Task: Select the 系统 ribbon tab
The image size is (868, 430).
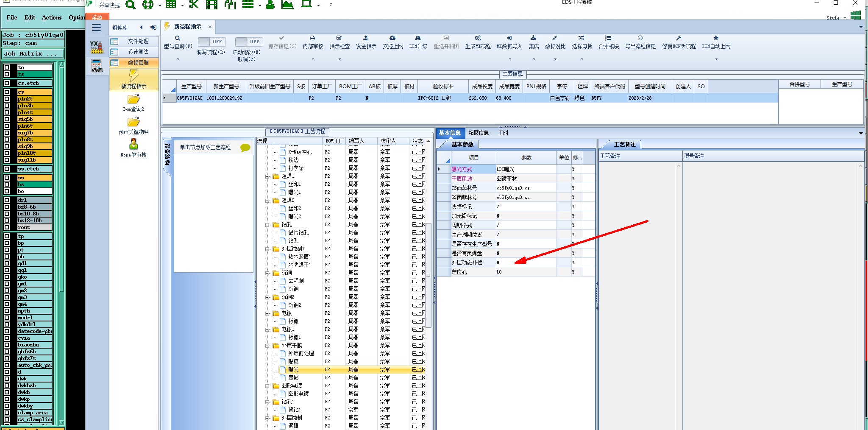Action: tap(97, 17)
